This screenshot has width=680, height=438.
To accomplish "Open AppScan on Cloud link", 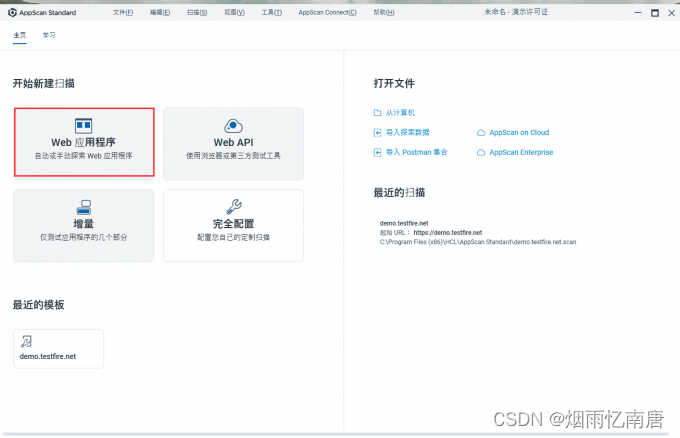I will (x=519, y=132).
